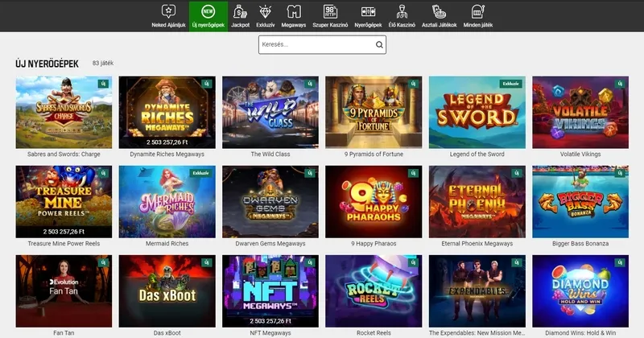Open the Asztali Játékok category icon
Screen dimensions: 644x338
(x=440, y=11)
